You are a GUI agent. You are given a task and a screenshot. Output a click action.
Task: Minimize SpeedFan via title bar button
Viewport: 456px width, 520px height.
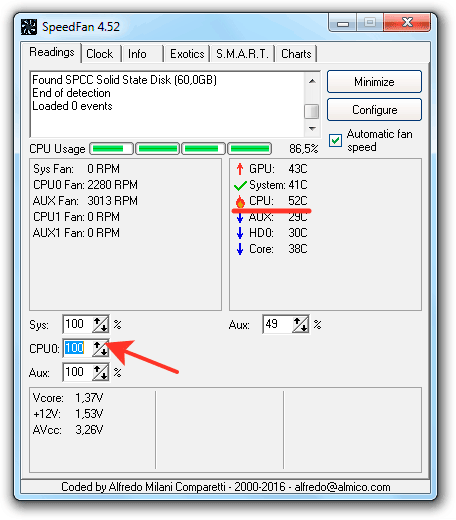tap(342, 23)
